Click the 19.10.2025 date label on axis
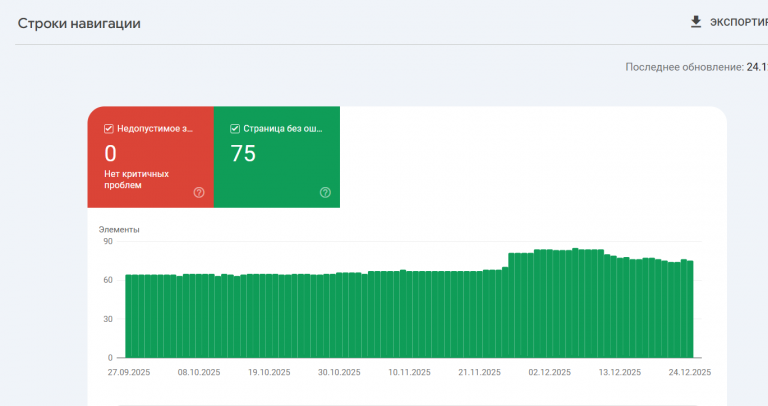The width and height of the screenshot is (768, 406). point(269,372)
